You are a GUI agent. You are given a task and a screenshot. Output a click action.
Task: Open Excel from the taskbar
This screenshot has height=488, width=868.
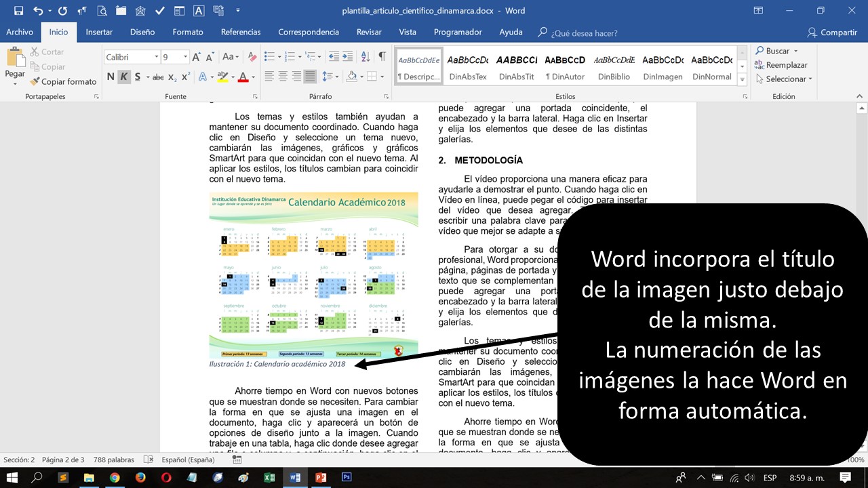click(269, 477)
